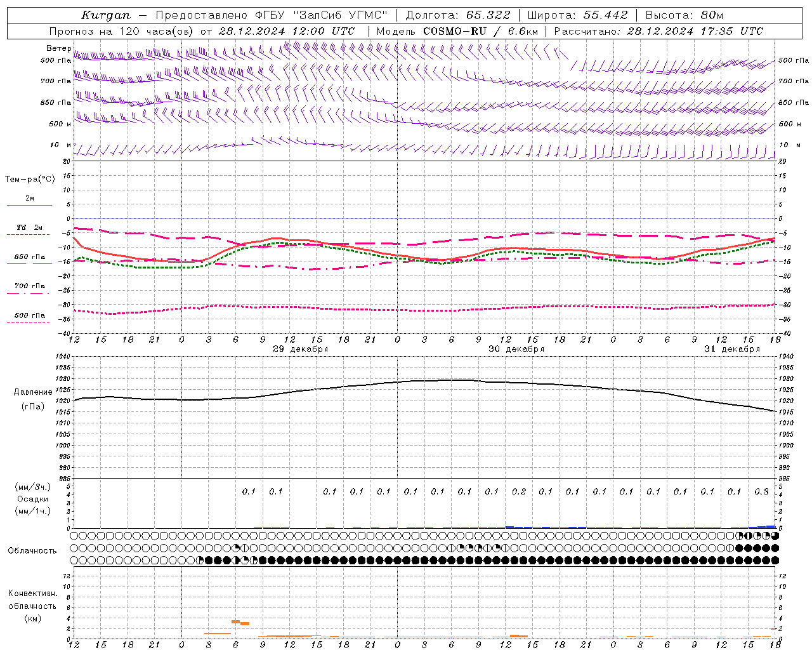Click the "Рассчитано: 28.12.2024 17:35 UTC" text
This screenshot has height=650, width=812.
pyautogui.click(x=659, y=31)
